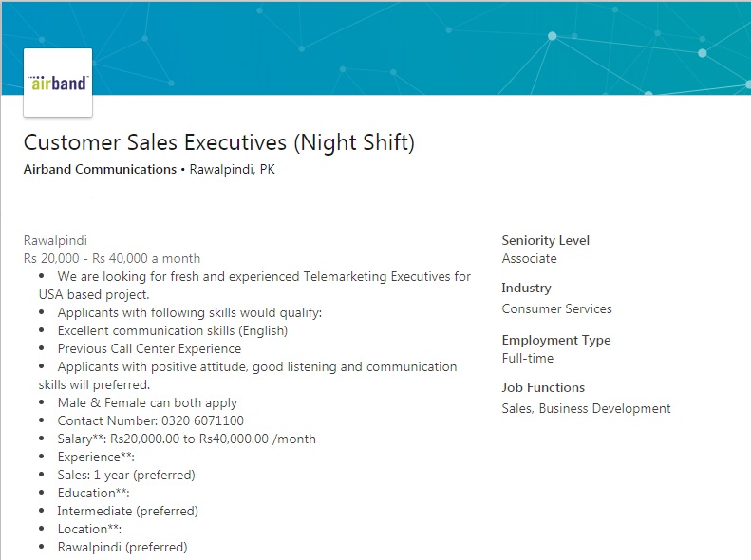Click the Employment Type heading
The image size is (751, 560).
coord(555,341)
